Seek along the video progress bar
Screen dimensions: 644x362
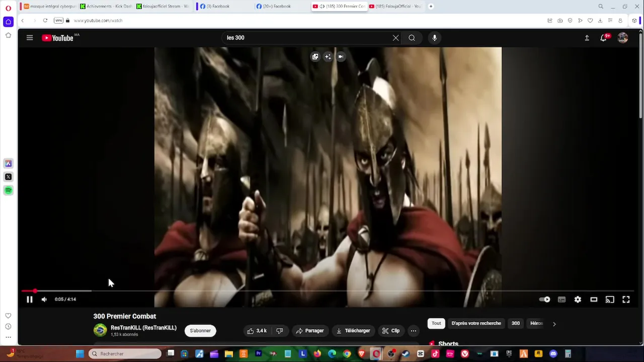tap(327, 291)
